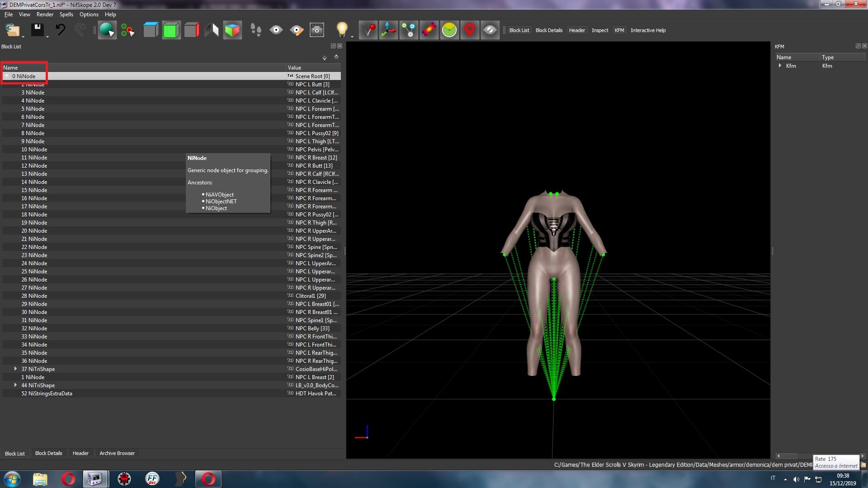Switch to bottom Block Details tab
Screen dimensions: 868x488
click(x=49, y=453)
